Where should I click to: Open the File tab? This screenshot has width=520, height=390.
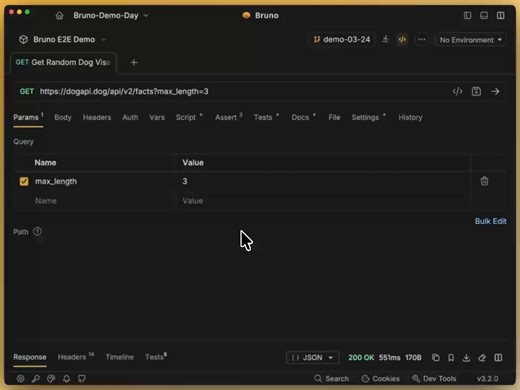[334, 117]
